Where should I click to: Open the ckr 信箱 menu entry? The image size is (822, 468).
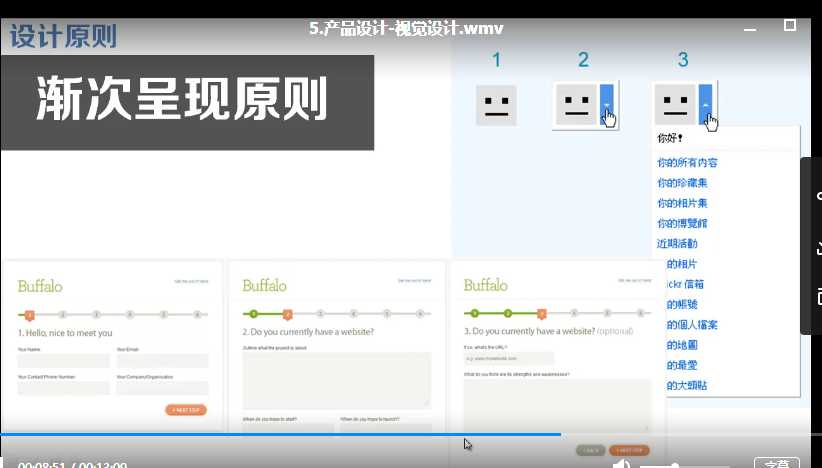pyautogui.click(x=685, y=284)
